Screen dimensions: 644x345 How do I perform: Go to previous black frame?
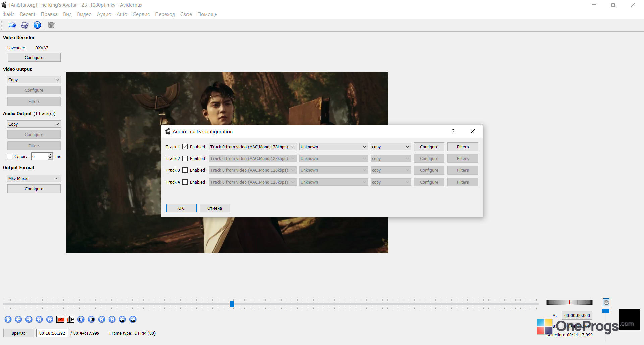pyautogui.click(x=81, y=319)
